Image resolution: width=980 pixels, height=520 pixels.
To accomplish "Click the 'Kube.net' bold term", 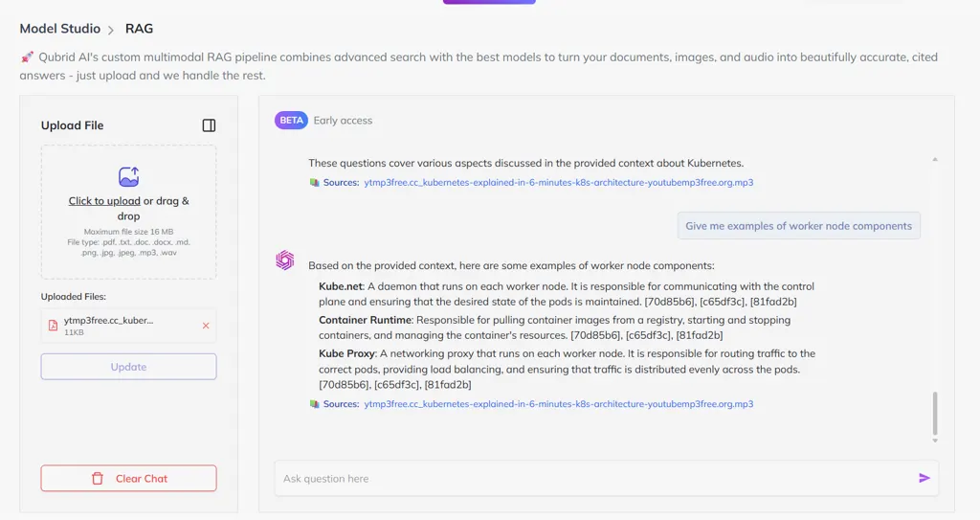I will point(341,286).
